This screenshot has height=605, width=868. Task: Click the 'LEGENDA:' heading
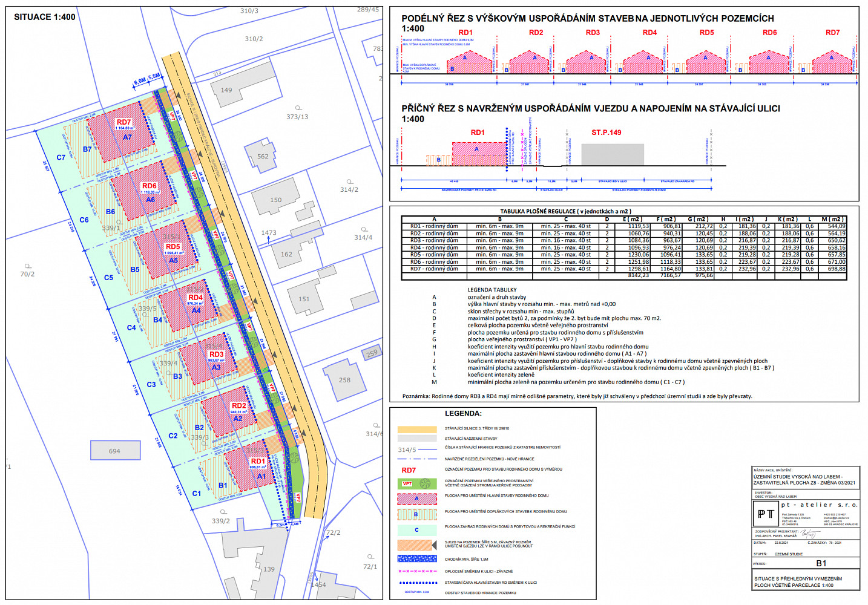464,414
